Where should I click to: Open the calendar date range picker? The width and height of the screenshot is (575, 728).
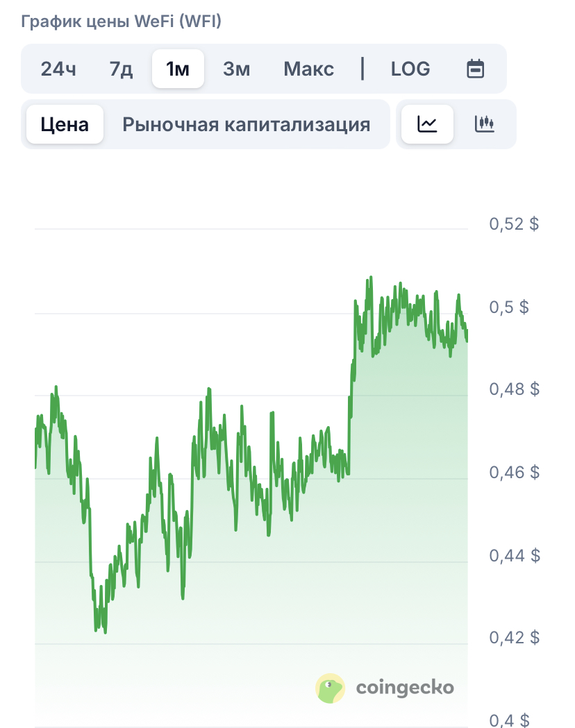pyautogui.click(x=475, y=69)
